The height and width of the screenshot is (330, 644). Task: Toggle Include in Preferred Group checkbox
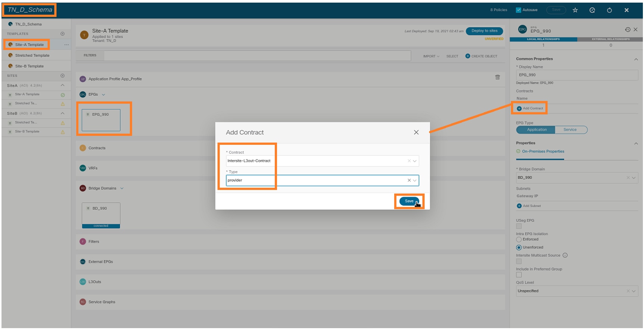click(x=519, y=275)
